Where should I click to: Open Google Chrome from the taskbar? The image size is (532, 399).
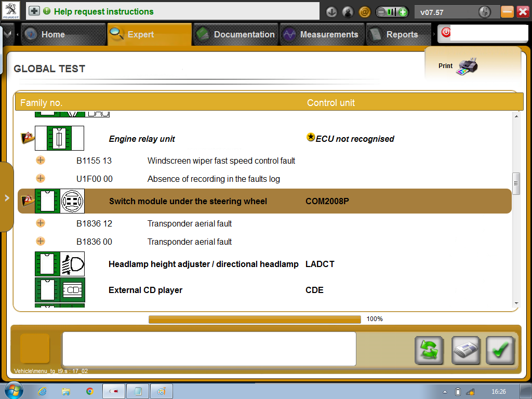click(x=89, y=392)
